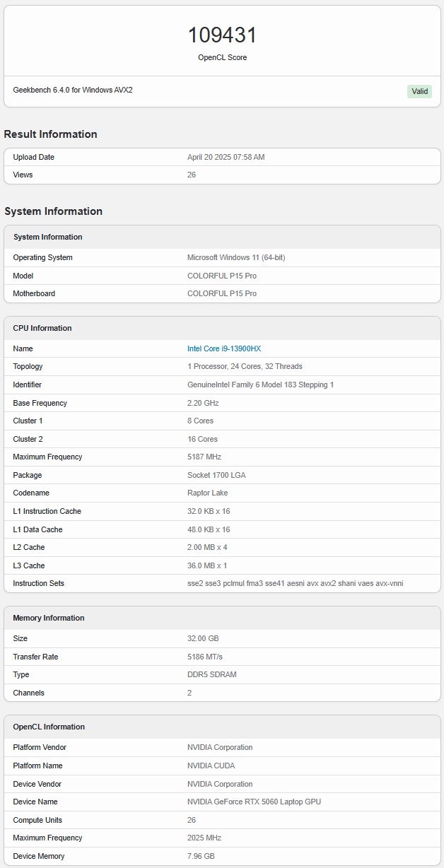Select the NVIDIA CUDA platform name value
The width and height of the screenshot is (444, 868).
(x=211, y=766)
